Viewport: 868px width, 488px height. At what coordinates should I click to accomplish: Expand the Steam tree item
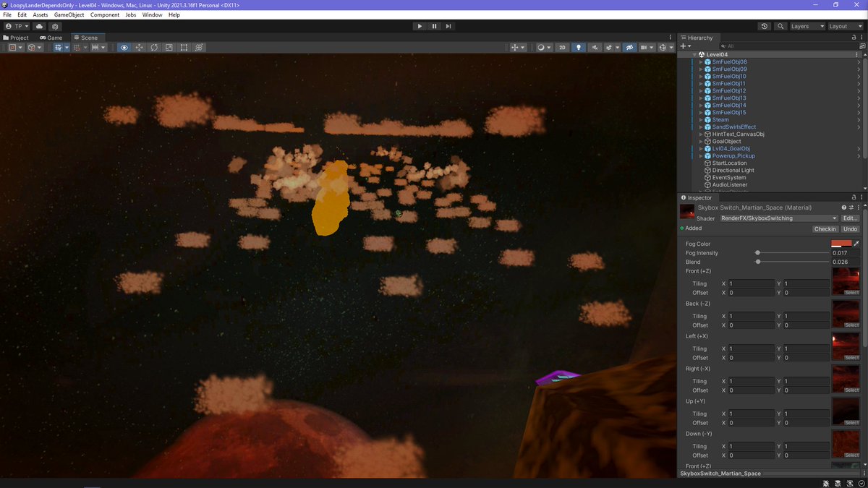click(700, 120)
